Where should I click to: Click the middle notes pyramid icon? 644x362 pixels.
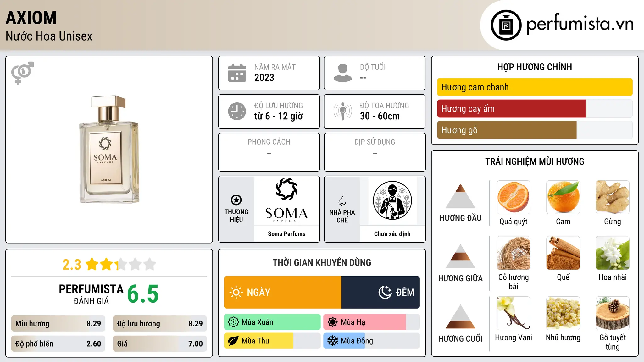coord(460,256)
